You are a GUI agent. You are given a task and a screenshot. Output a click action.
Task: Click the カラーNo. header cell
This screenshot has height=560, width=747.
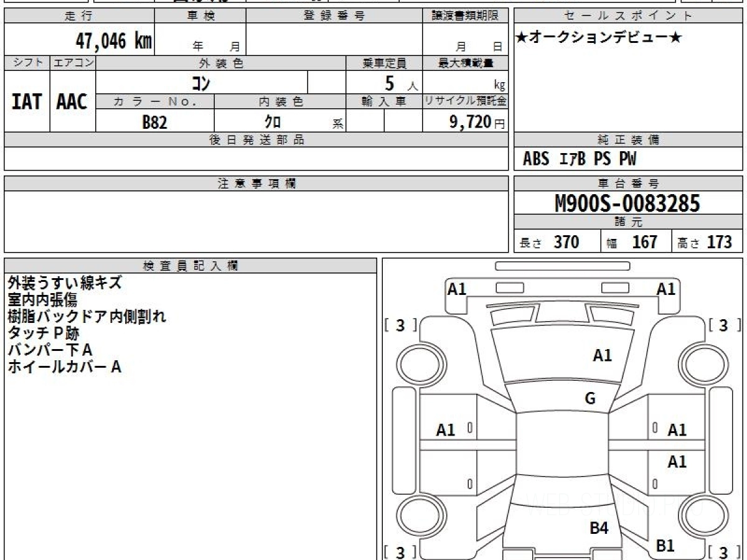coord(155,101)
